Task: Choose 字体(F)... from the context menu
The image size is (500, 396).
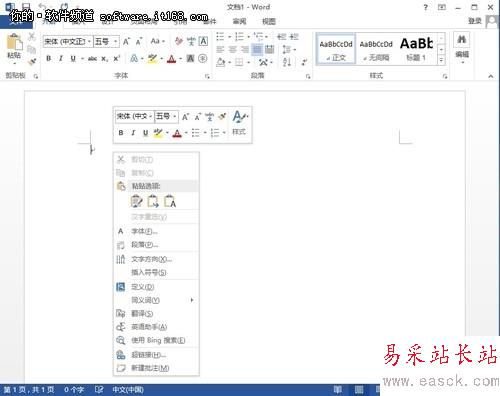Action: 156,231
